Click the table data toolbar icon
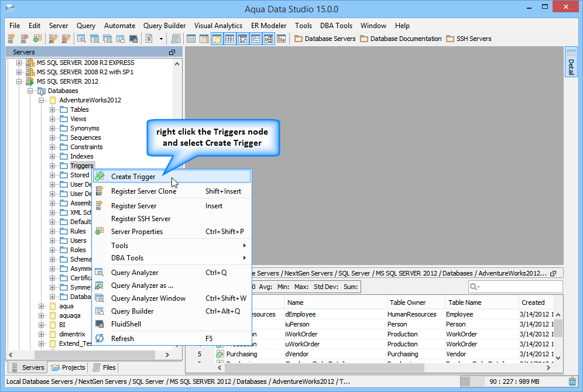 click(x=191, y=39)
